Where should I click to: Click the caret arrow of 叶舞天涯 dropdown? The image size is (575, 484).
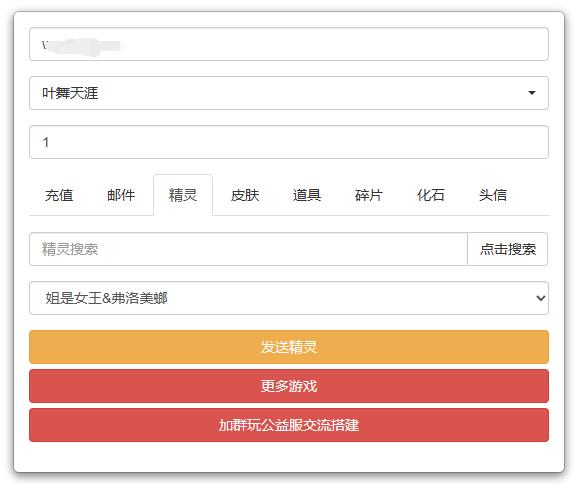tap(532, 93)
